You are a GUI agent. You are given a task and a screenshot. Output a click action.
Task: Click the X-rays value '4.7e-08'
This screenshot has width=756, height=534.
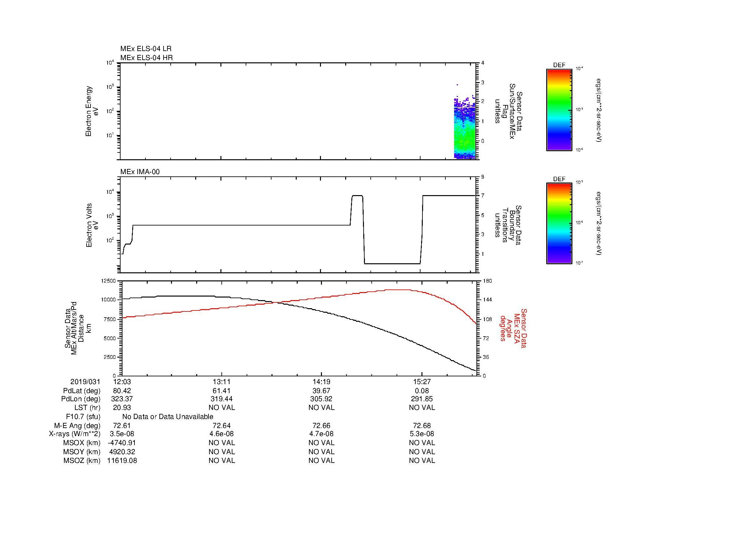[x=321, y=434]
